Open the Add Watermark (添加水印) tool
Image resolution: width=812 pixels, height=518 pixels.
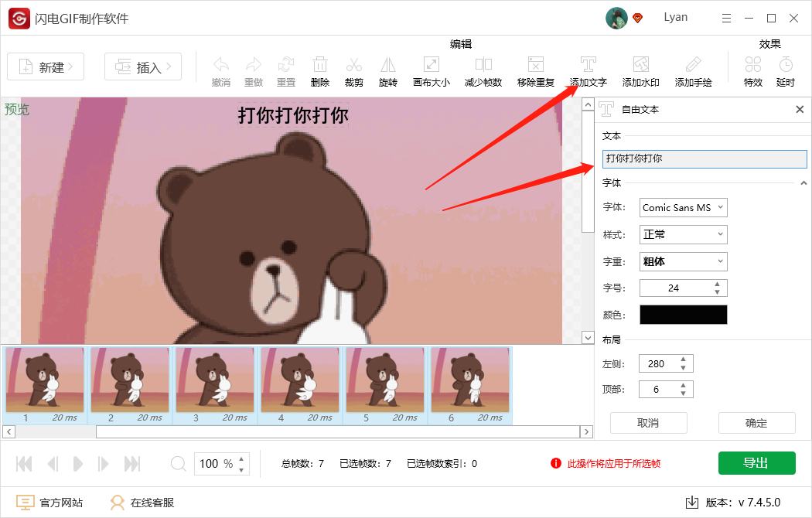click(x=641, y=65)
